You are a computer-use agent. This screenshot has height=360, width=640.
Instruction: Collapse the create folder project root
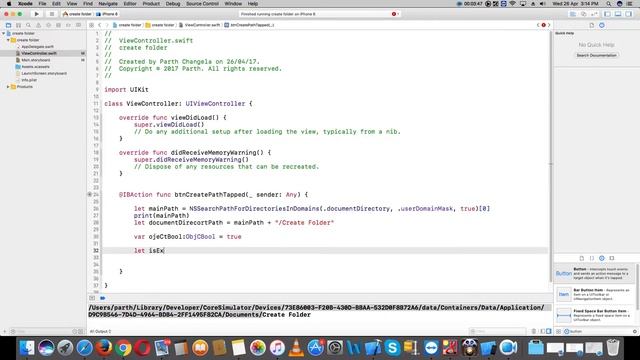tap(4, 33)
